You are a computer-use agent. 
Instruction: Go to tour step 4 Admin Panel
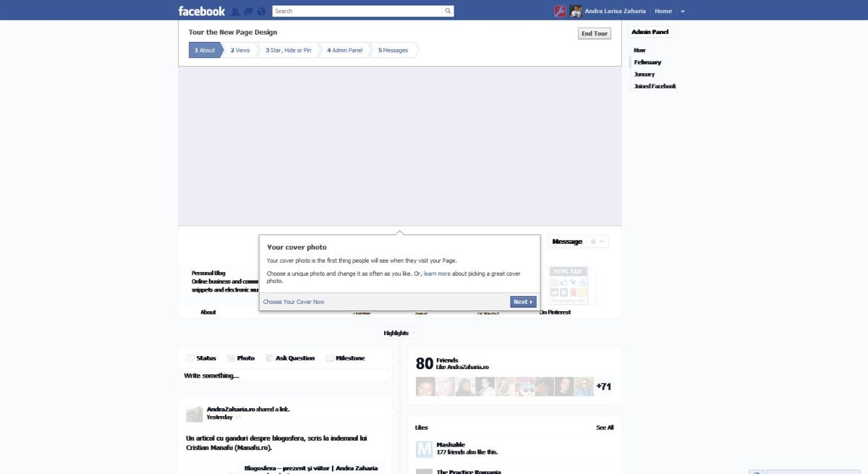pos(344,50)
